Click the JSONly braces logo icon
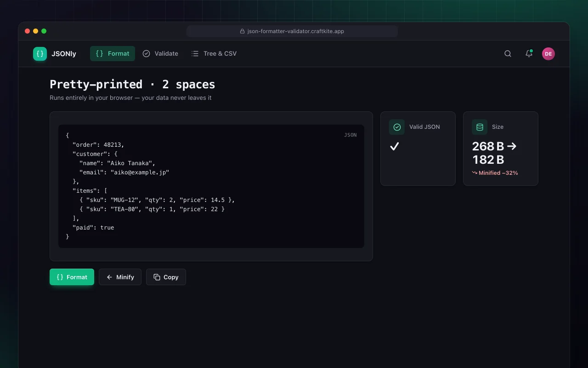This screenshot has width=588, height=368. (40, 54)
